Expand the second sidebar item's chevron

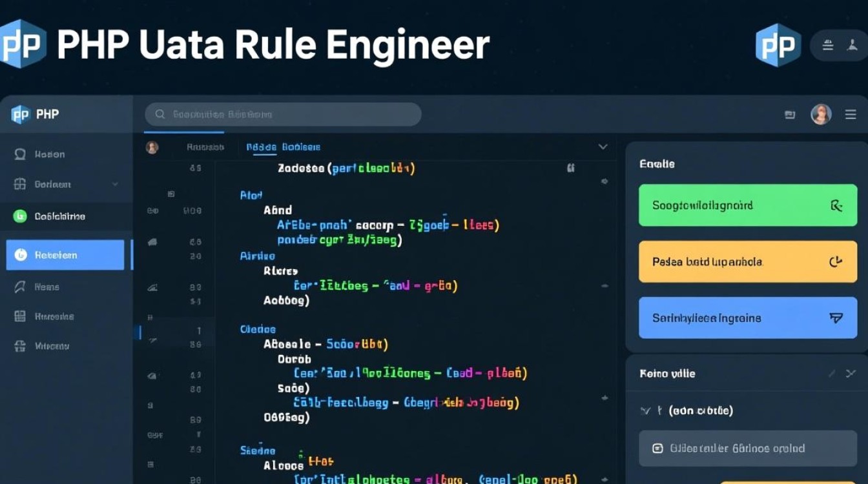tap(116, 185)
